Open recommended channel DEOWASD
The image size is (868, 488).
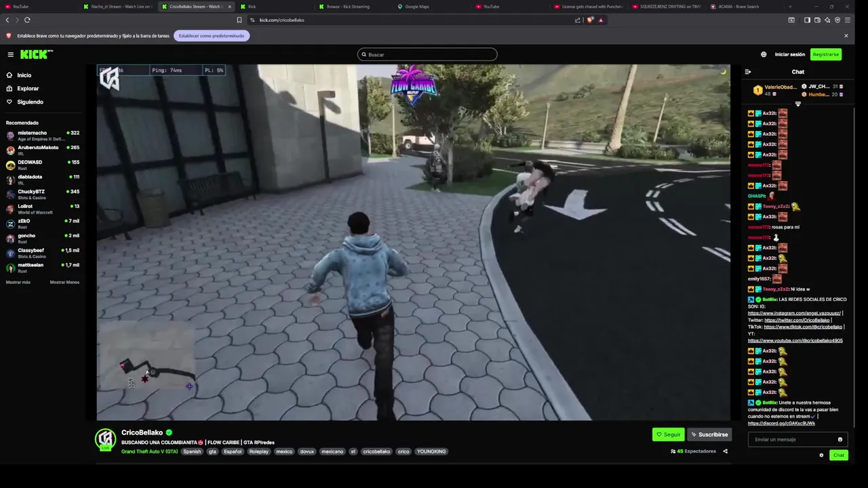coord(42,165)
